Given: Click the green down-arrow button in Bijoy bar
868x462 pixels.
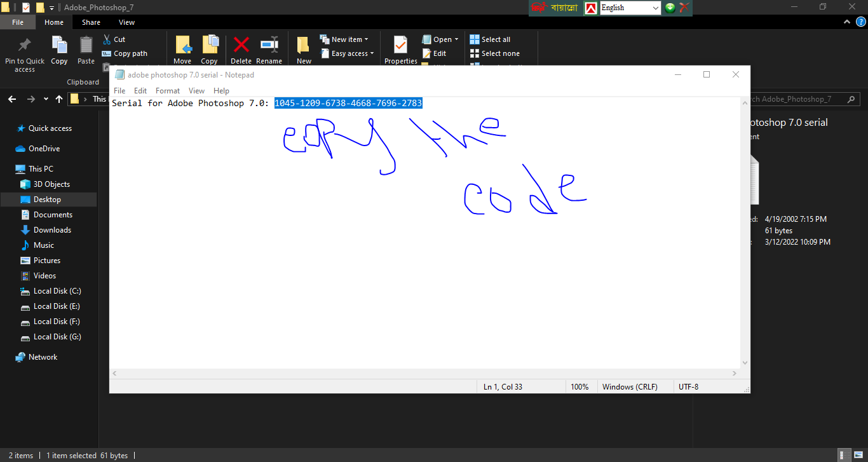Looking at the screenshot, I should [670, 8].
